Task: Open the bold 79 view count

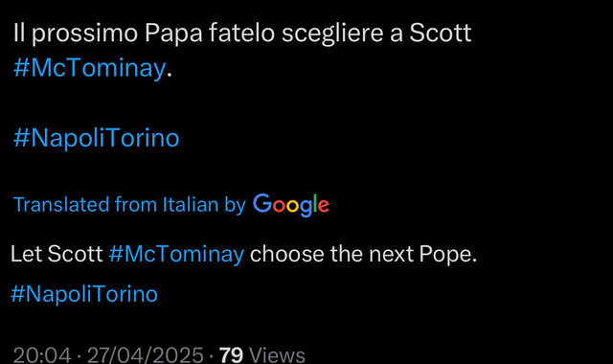Action: (231, 355)
